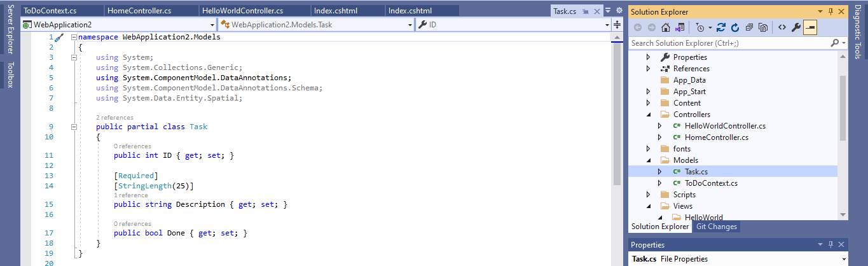Click Back button in Solution Explorer toolbar
Viewport: 868px width, 266px height.
(638, 27)
